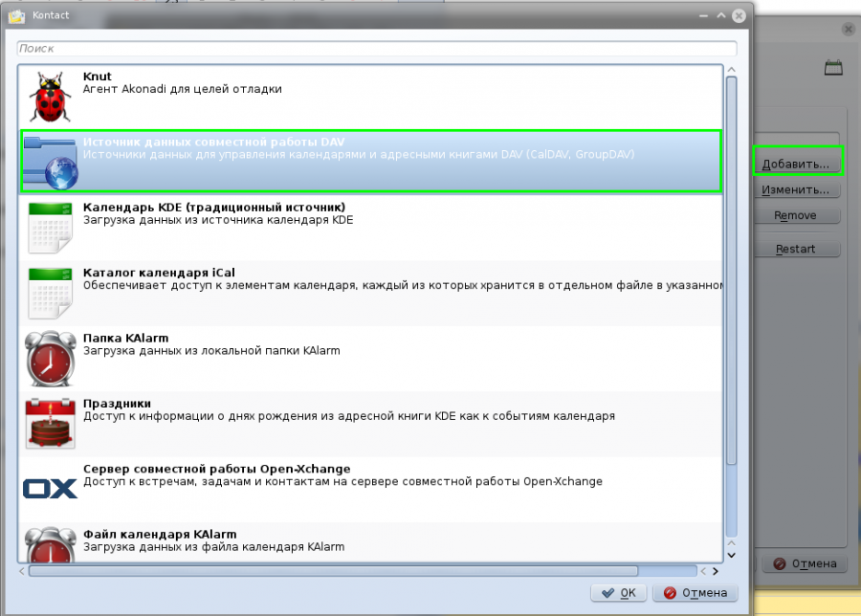Screen dimensions: 861x616
Task: Click the Праздники birthday cake icon
Action: point(50,424)
